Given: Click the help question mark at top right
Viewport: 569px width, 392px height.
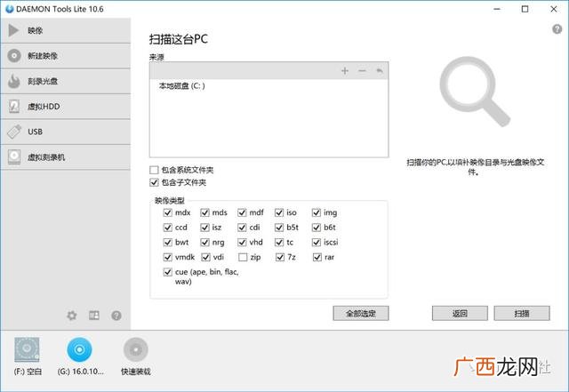Looking at the screenshot, I should click(557, 29).
